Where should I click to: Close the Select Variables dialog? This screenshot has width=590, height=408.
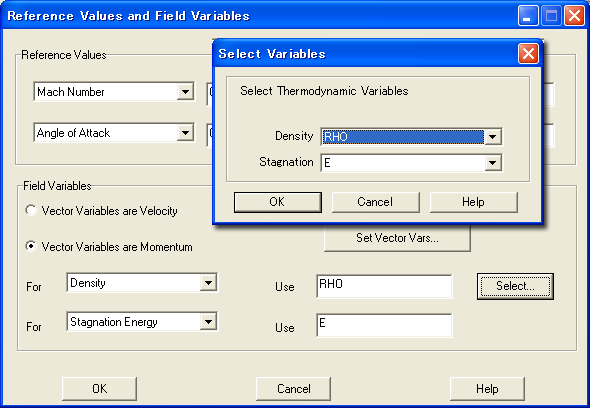(x=528, y=53)
